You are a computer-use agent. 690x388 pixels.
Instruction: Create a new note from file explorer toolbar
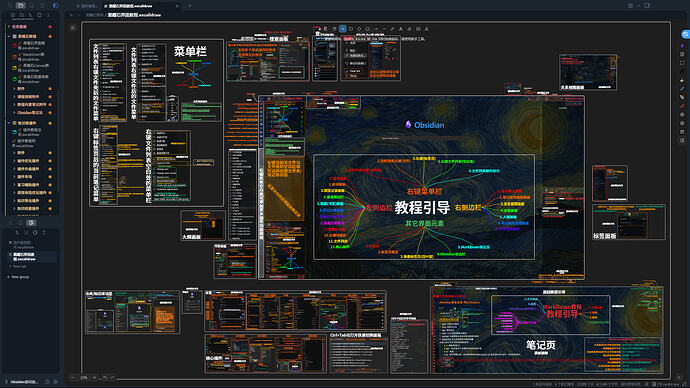pyautogui.click(x=13, y=15)
